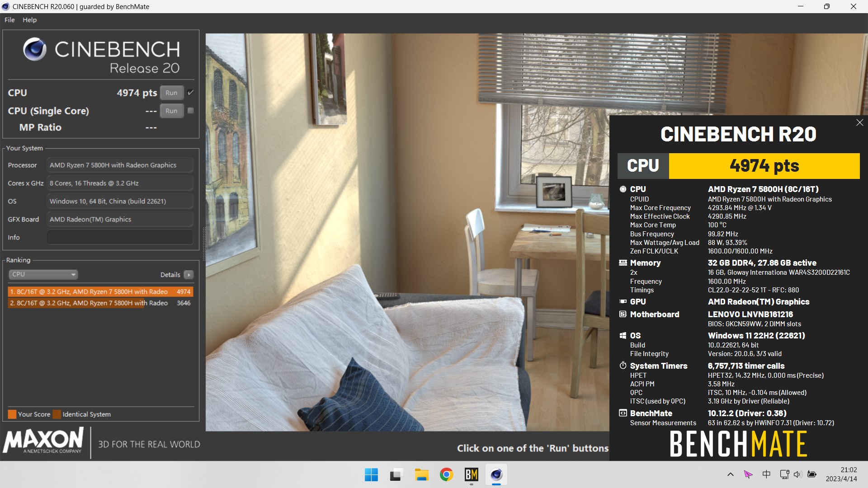868x488 pixels.
Task: Show hidden system tray icons
Action: click(730, 474)
